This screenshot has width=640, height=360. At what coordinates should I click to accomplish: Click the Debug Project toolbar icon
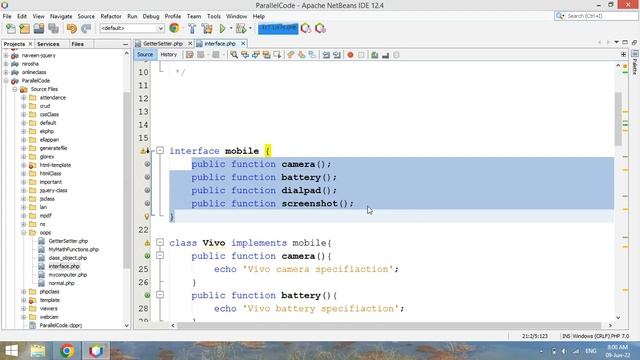[241, 29]
